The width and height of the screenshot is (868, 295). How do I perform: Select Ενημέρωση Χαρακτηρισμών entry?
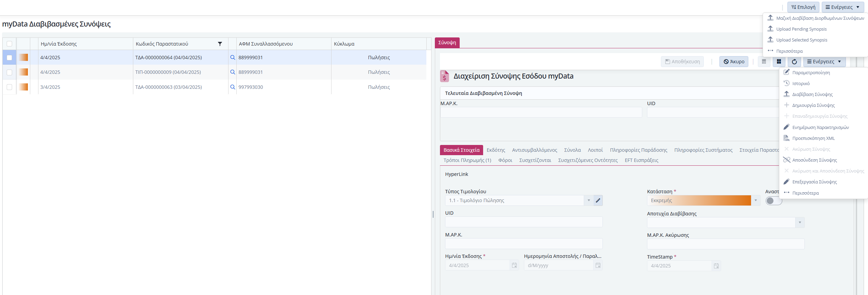tap(823, 128)
